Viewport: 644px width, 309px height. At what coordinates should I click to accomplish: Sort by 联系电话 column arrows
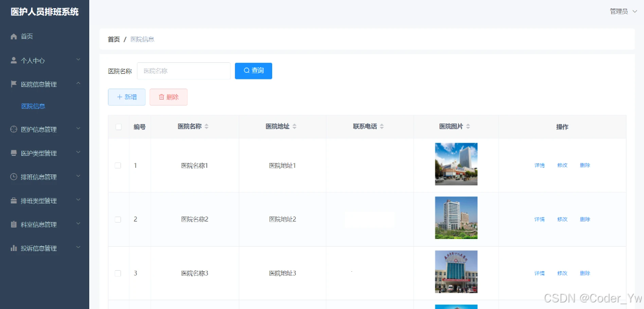click(382, 127)
